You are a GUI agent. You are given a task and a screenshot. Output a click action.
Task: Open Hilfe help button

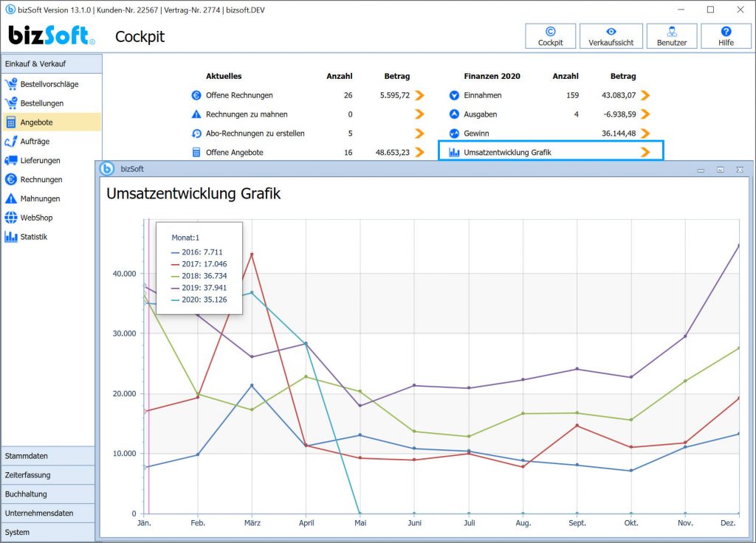726,36
